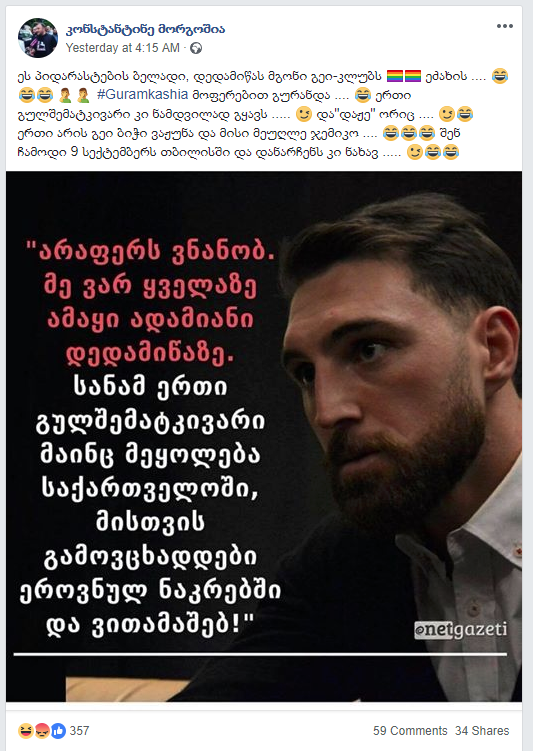Open the post author's name link
The width and height of the screenshot is (533, 751).
coord(145,30)
